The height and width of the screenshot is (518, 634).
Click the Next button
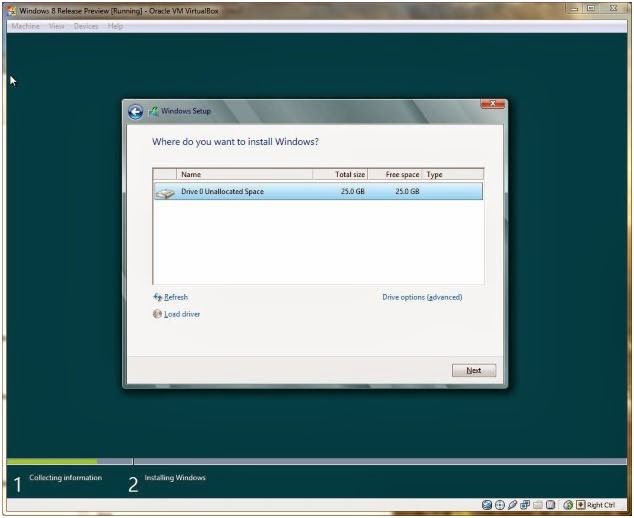coord(474,370)
